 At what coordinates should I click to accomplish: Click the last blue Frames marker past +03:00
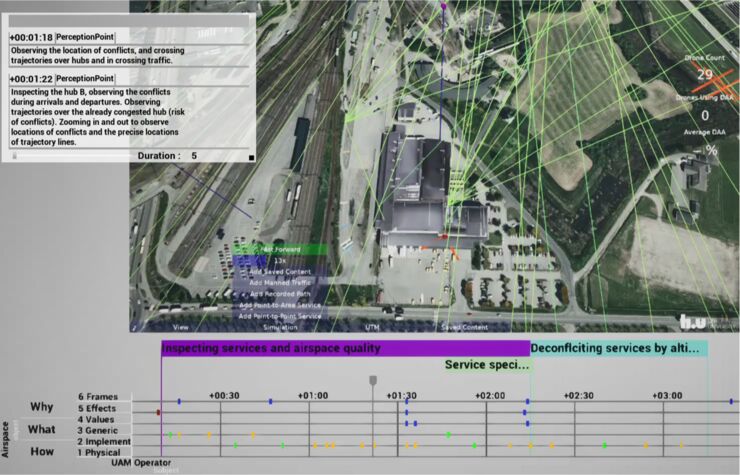click(x=731, y=401)
